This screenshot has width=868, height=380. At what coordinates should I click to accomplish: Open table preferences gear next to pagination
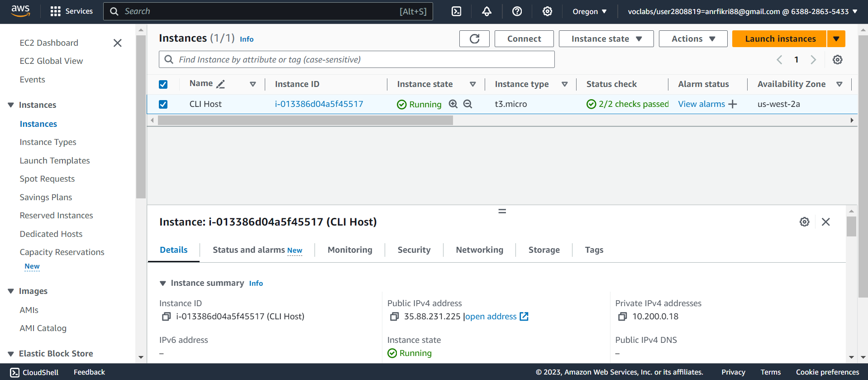click(837, 60)
